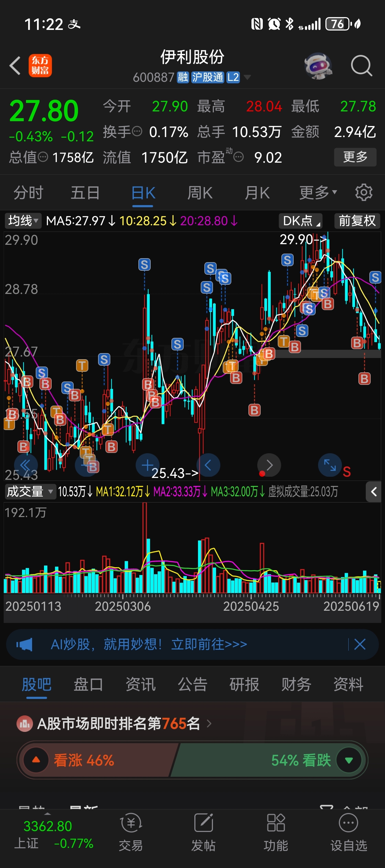The image size is (385, 868).
Task: Tap the 市盈 info icon
Action: click(x=239, y=157)
